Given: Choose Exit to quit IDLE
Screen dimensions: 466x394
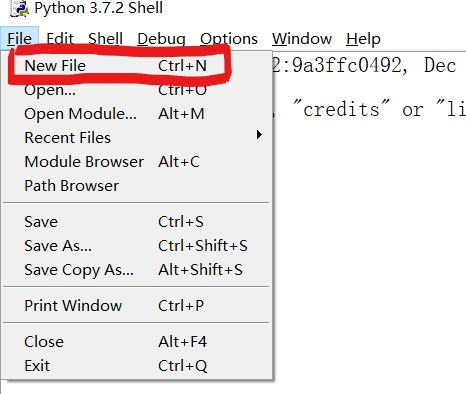Looking at the screenshot, I should coord(138,366).
